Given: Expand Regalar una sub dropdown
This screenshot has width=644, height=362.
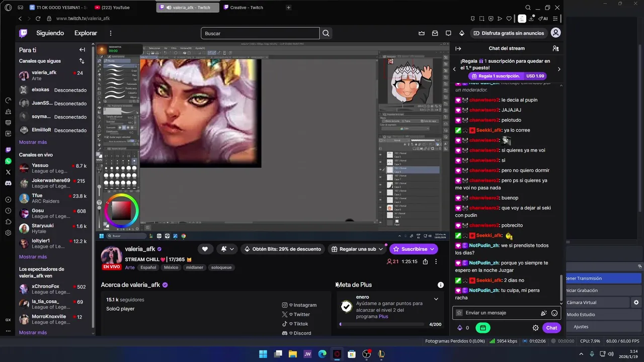Looking at the screenshot, I should 380,249.
